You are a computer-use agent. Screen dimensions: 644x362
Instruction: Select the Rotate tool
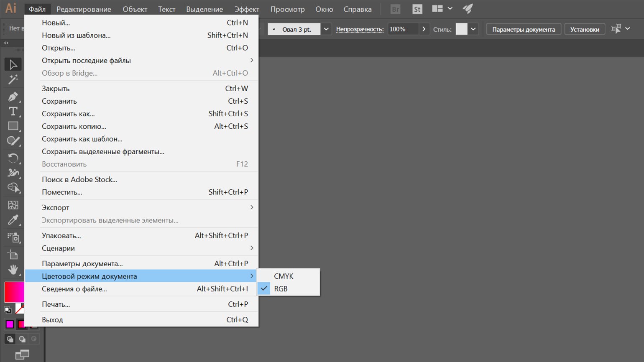(13, 158)
